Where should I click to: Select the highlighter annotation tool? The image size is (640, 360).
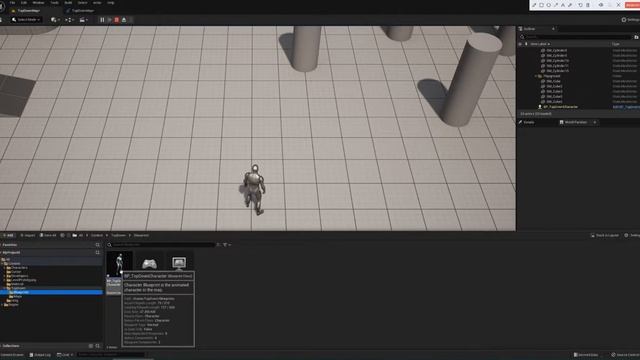coord(570,5)
